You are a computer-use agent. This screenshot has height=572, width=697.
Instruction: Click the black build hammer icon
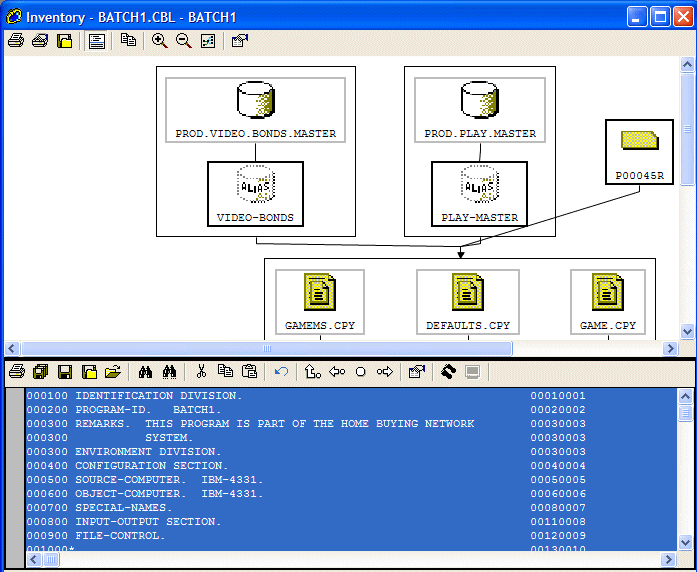tap(449, 371)
